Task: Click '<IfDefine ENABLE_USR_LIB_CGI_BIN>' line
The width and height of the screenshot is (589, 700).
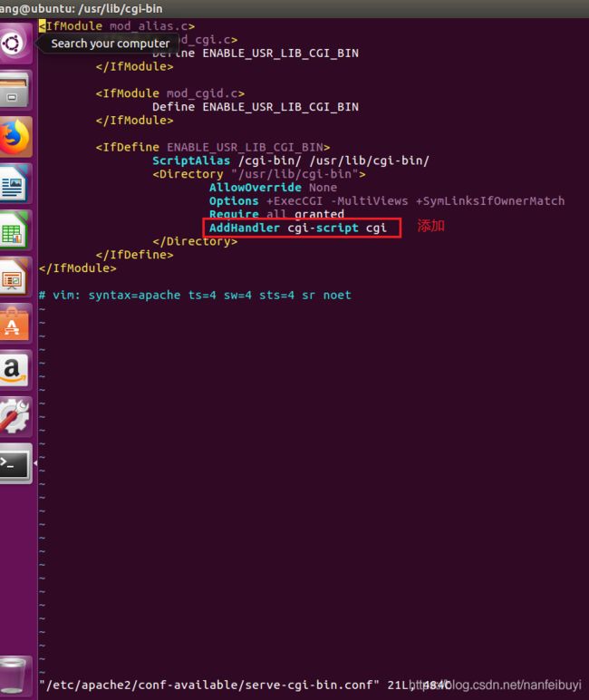Action: pos(213,147)
